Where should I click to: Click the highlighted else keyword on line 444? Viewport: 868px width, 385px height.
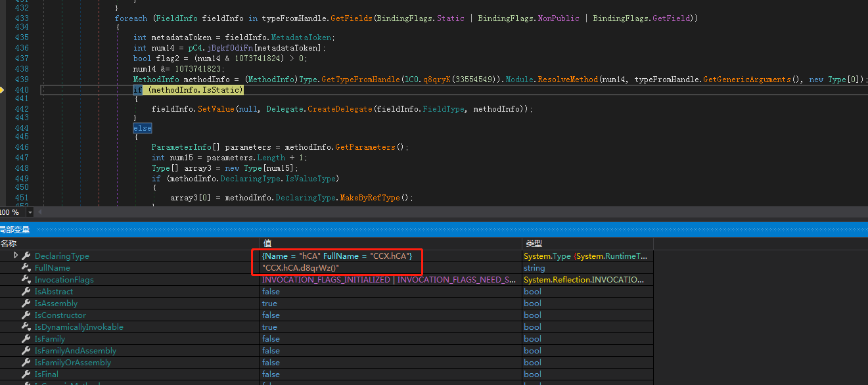coord(142,128)
